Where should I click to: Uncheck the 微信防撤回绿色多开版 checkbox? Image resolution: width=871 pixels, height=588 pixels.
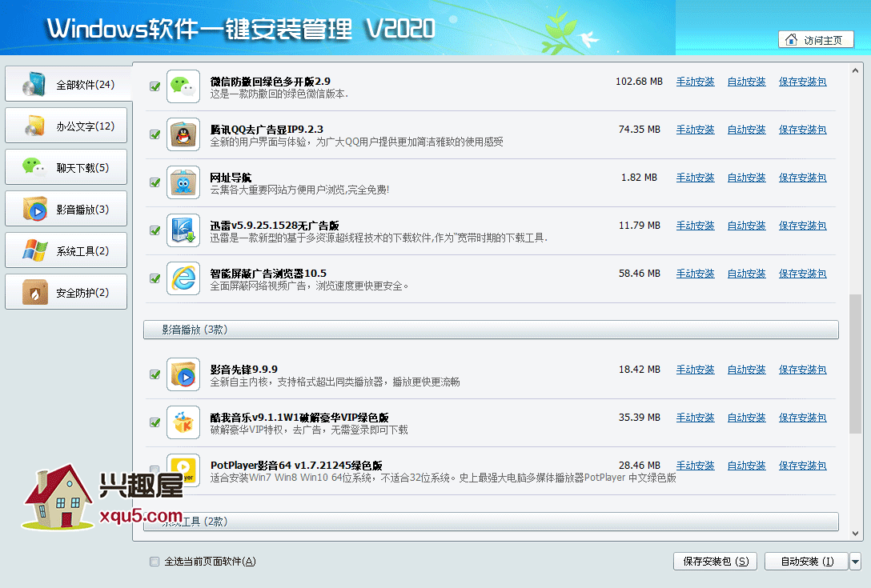click(x=155, y=86)
